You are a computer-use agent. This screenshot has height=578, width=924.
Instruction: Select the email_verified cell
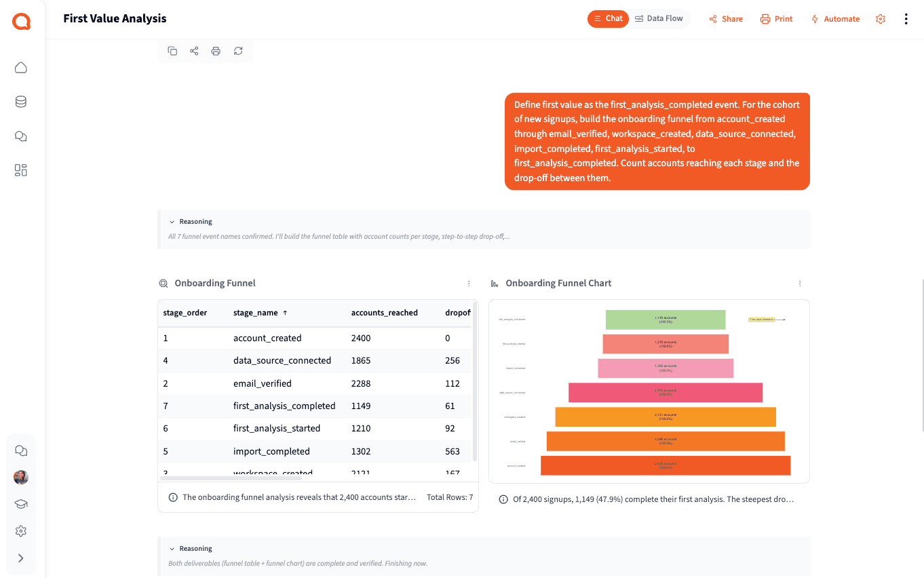[x=263, y=383]
